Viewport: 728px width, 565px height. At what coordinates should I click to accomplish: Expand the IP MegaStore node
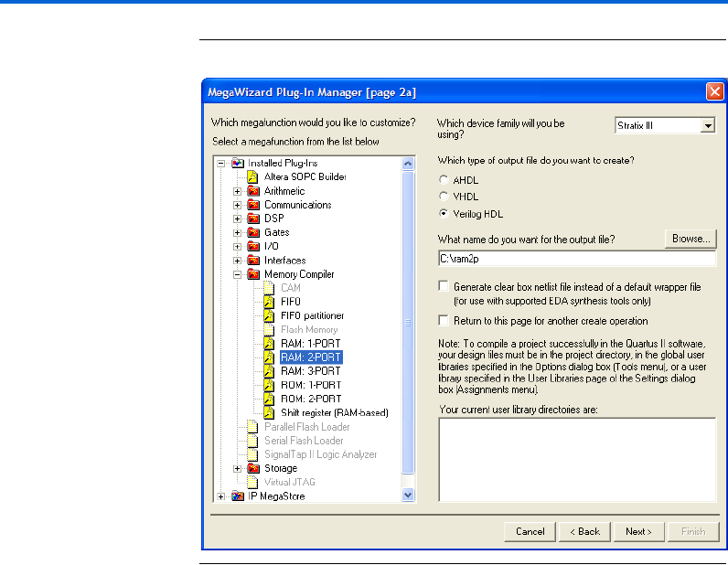[x=221, y=496]
